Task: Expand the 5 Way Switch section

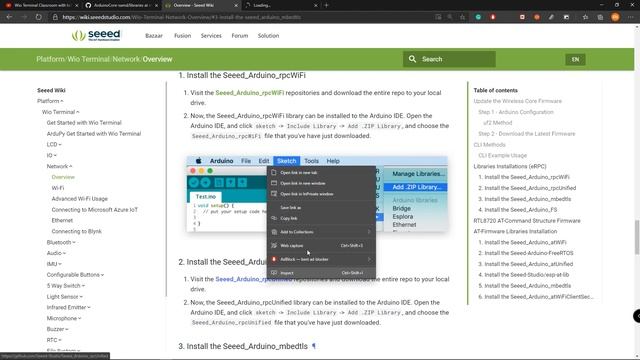Action: 66,286
